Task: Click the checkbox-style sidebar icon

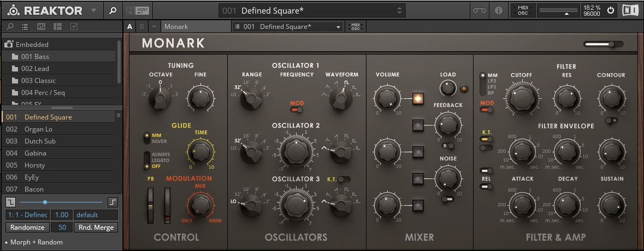Action: 74,27
